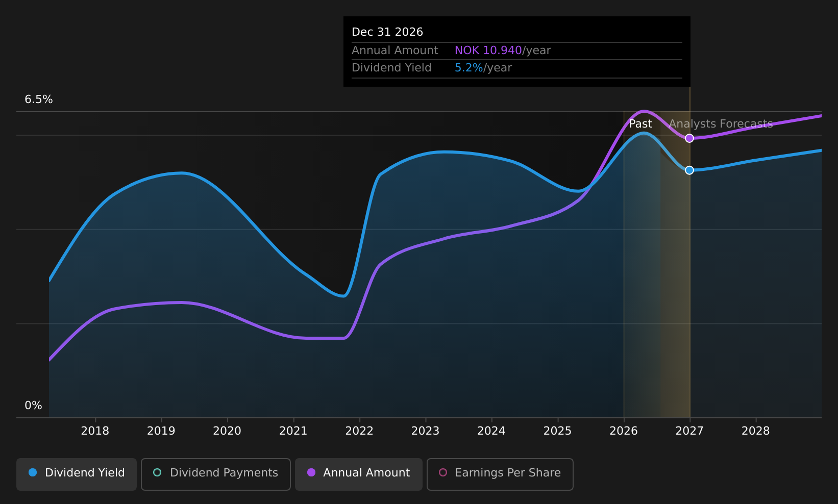
Task: Click the 2024 x-axis label
Action: coord(491,431)
